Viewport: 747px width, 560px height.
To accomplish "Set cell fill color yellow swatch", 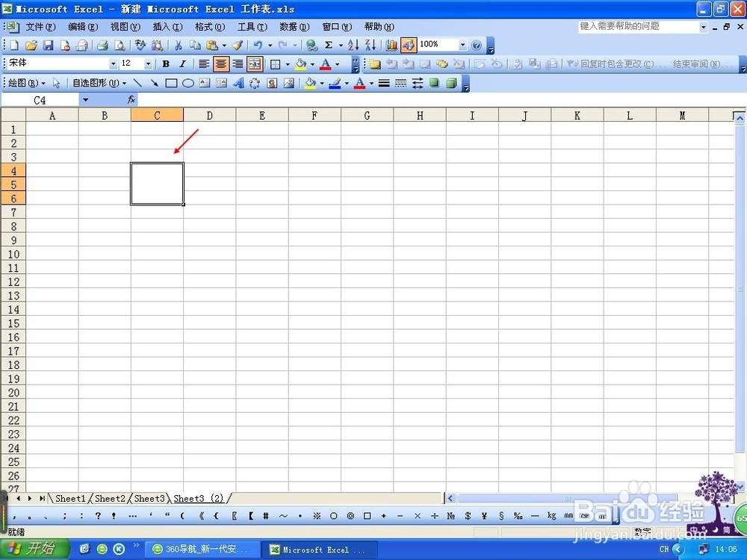I will pos(300,63).
